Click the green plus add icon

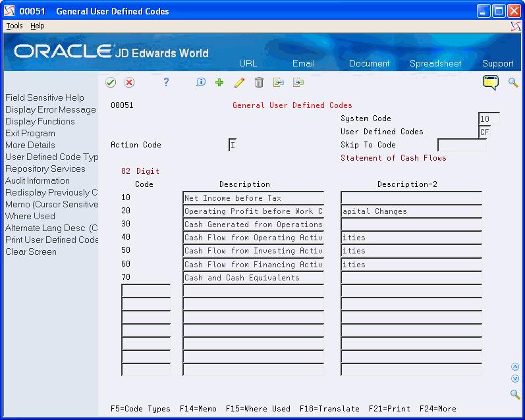tap(219, 82)
